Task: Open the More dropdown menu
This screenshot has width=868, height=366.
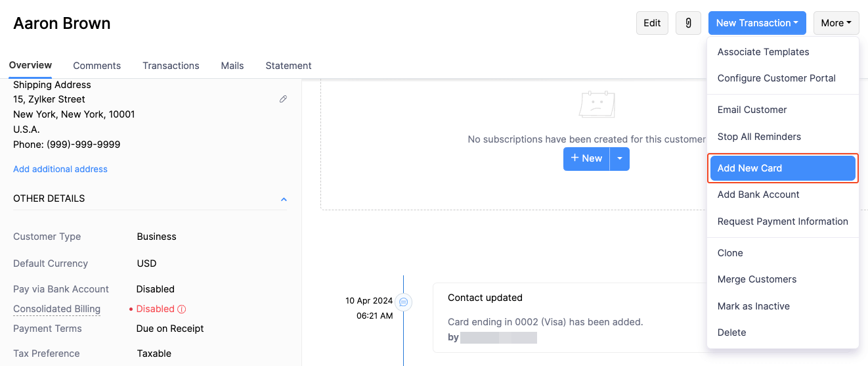Action: 836,23
